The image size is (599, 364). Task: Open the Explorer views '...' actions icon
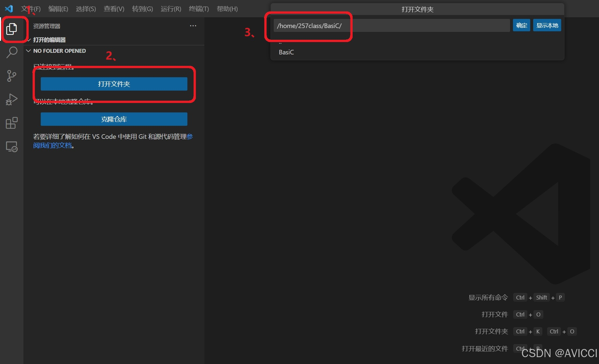(193, 26)
